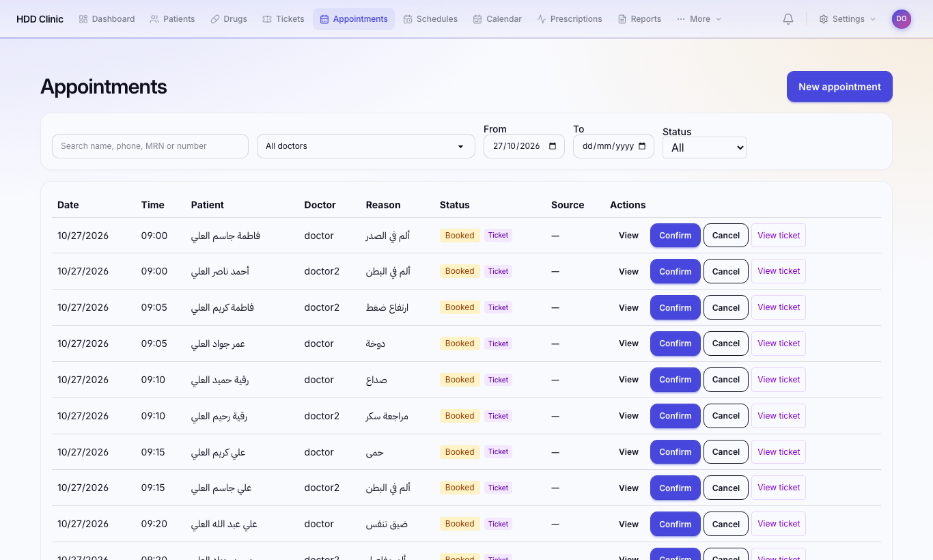Click the New appointment button
Viewport: 933px width, 560px height.
(x=839, y=87)
